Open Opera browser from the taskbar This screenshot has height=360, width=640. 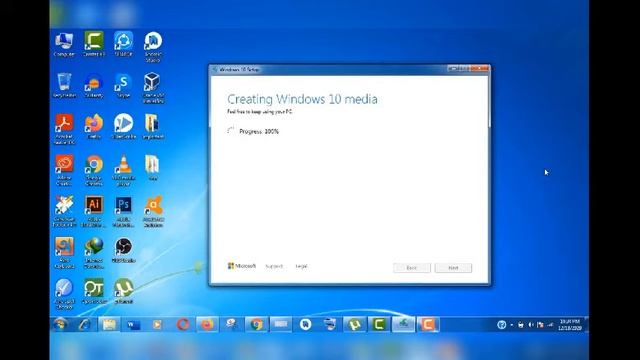[x=182, y=324]
